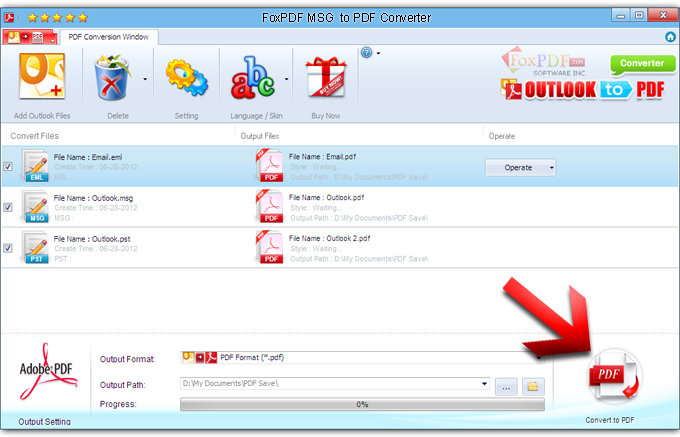
Task: Open output folder with the folder icon
Action: pyautogui.click(x=533, y=386)
